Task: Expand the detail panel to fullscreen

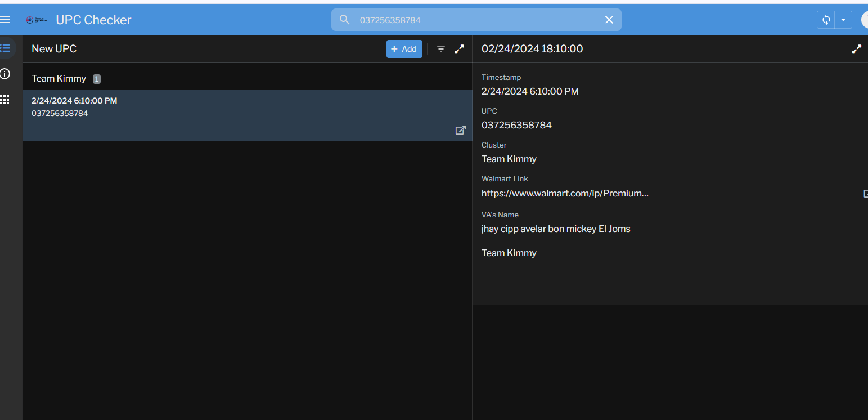Action: coord(856,49)
